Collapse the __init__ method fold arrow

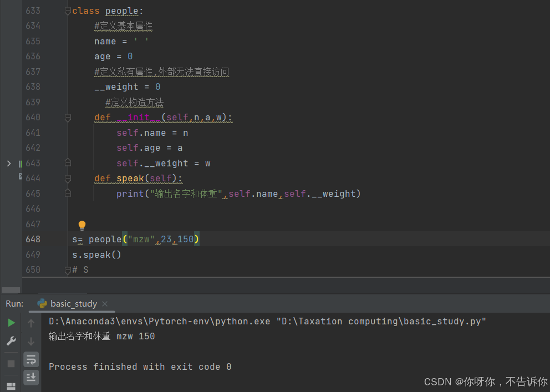[68, 117]
